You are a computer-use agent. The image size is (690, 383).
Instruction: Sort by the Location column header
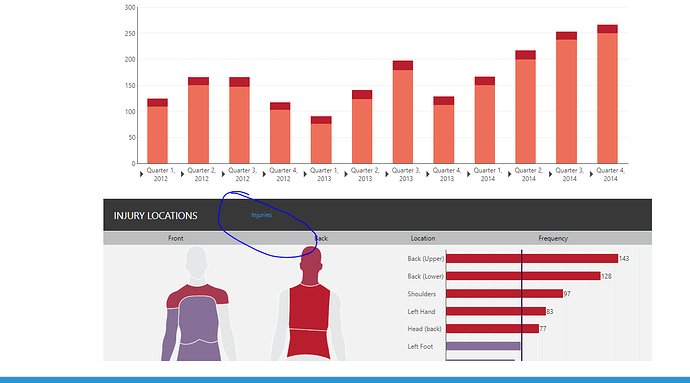tap(423, 238)
